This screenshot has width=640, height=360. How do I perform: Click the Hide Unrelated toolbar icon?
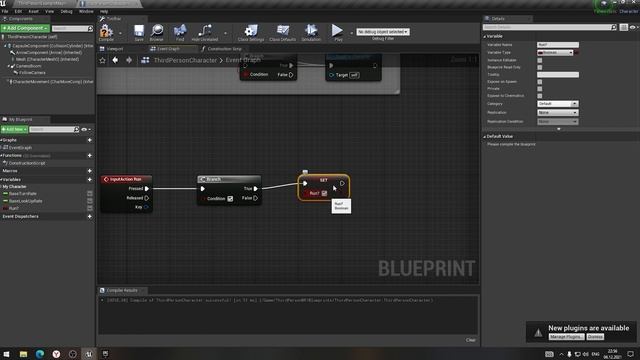pyautogui.click(x=204, y=32)
